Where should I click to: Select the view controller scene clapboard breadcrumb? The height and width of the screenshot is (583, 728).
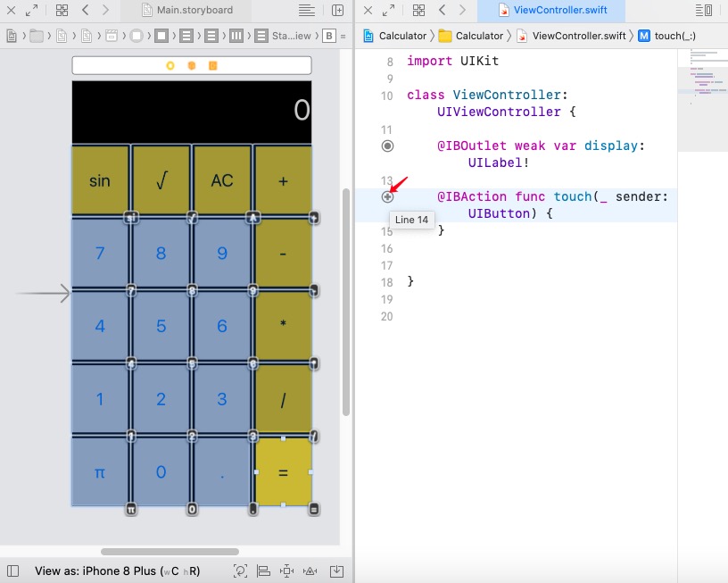[x=112, y=36]
